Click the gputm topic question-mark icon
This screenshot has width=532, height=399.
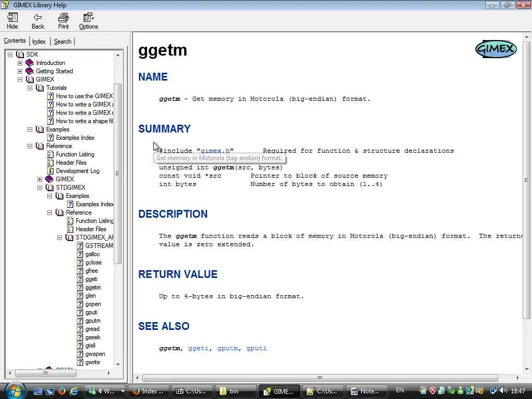(79, 320)
